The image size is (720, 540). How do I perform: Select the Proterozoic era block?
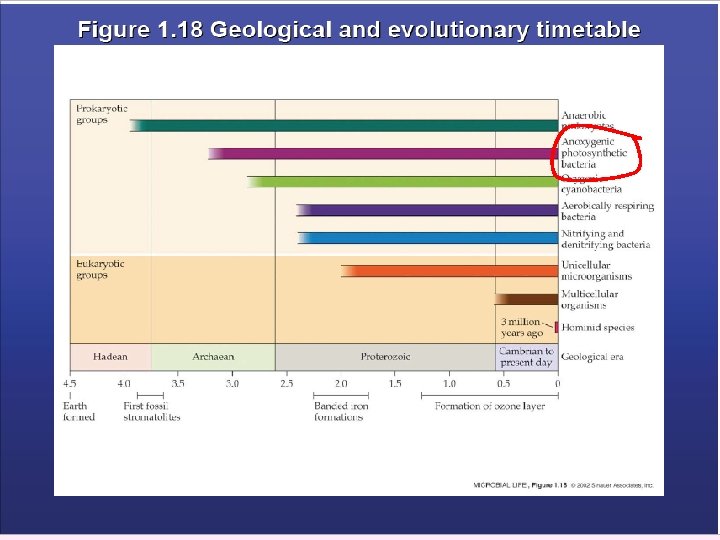385,357
